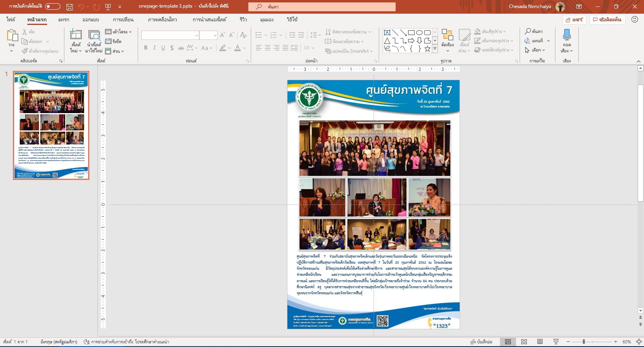The height and width of the screenshot is (347, 644).
Task: Select the Oval shape in shapes gallery
Action: (419, 33)
